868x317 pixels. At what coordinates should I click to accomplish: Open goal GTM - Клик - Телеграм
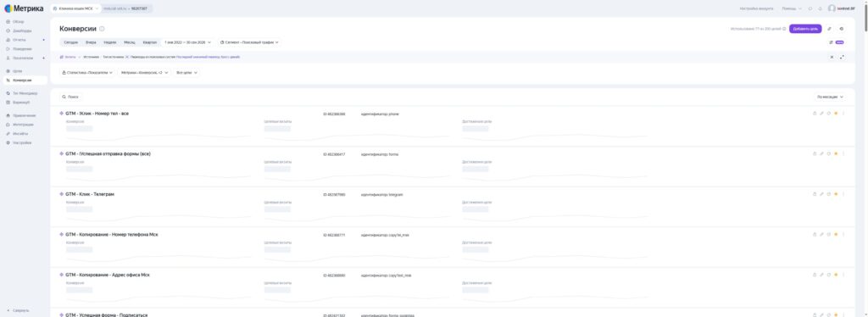90,194
